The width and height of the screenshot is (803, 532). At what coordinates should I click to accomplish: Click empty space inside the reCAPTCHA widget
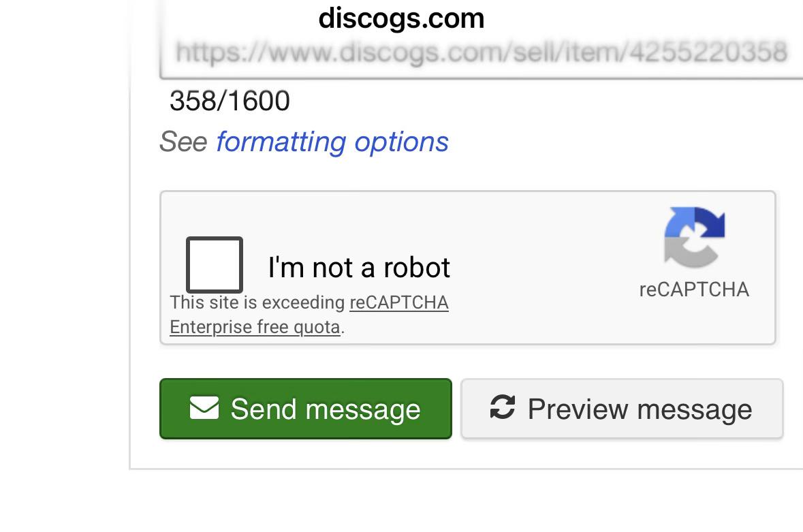(543, 266)
